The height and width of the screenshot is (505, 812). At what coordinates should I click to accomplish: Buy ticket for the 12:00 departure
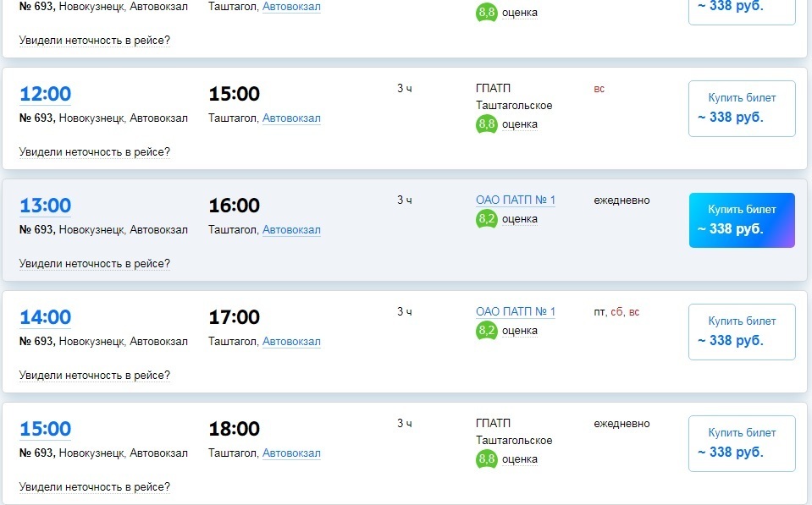tap(742, 108)
